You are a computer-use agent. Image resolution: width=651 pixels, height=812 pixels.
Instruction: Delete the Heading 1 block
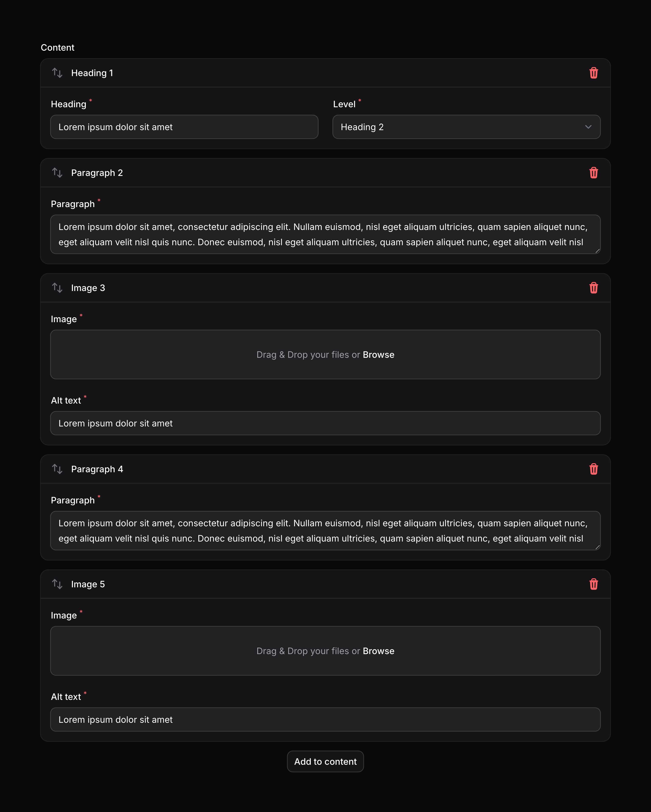point(593,73)
